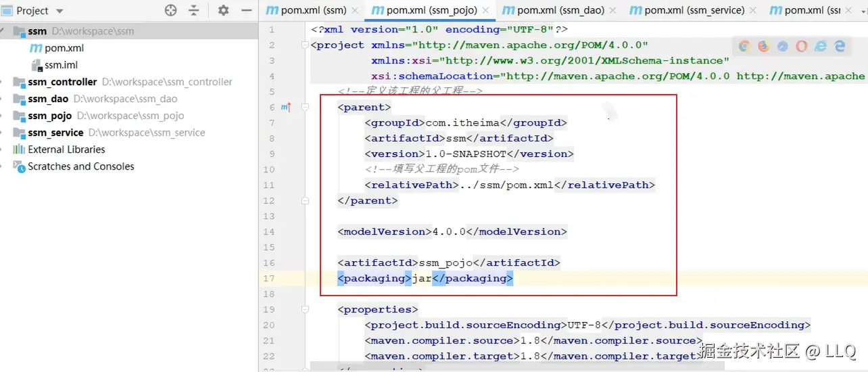Collapse the project tag fold on line 2
The image size is (868, 372).
pos(305,45)
